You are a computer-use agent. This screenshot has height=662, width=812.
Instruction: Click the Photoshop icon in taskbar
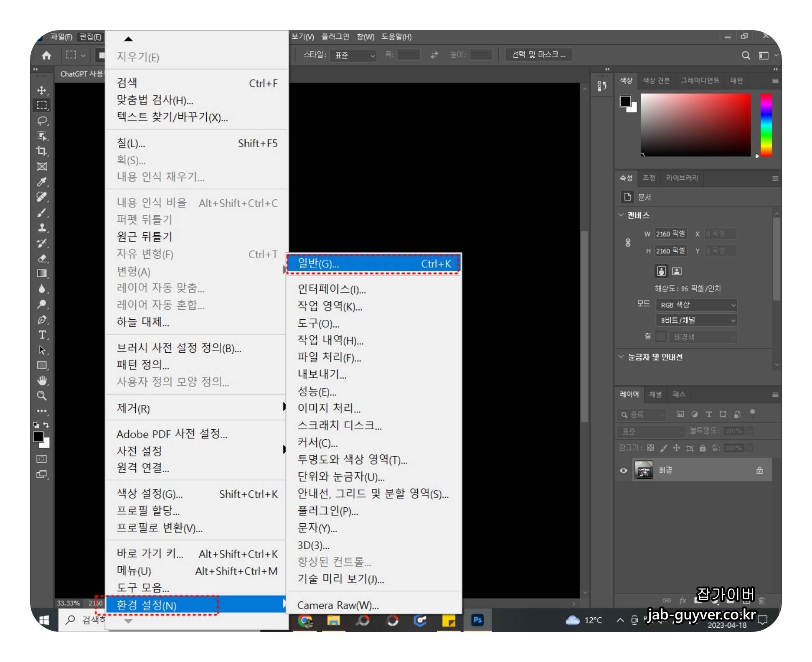coord(477,620)
